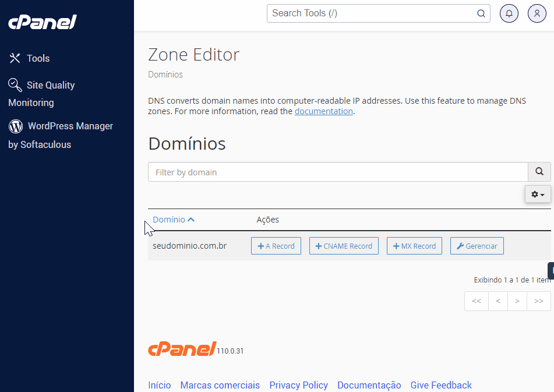This screenshot has height=392, width=554.
Task: Open the cPanel logo home link
Action: (43, 22)
